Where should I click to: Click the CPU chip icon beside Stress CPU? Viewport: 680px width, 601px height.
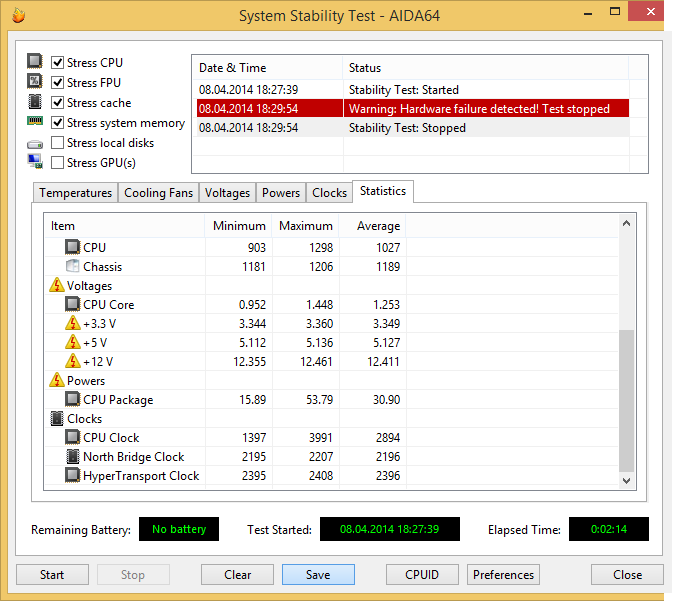(x=35, y=61)
